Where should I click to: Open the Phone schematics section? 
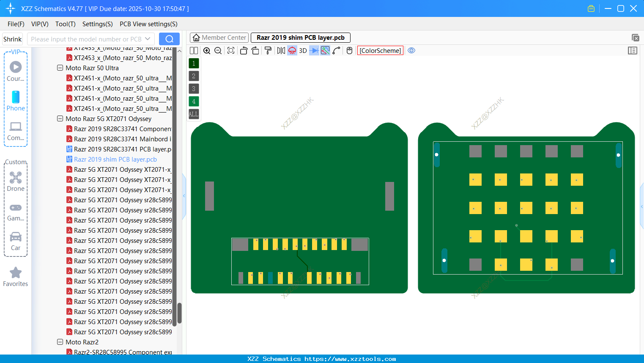click(16, 102)
